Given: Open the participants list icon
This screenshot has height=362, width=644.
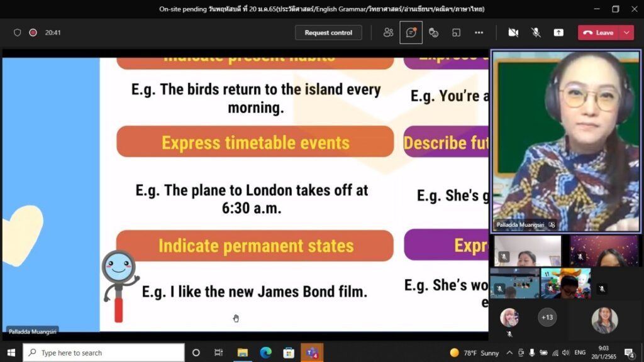Looking at the screenshot, I should (389, 33).
